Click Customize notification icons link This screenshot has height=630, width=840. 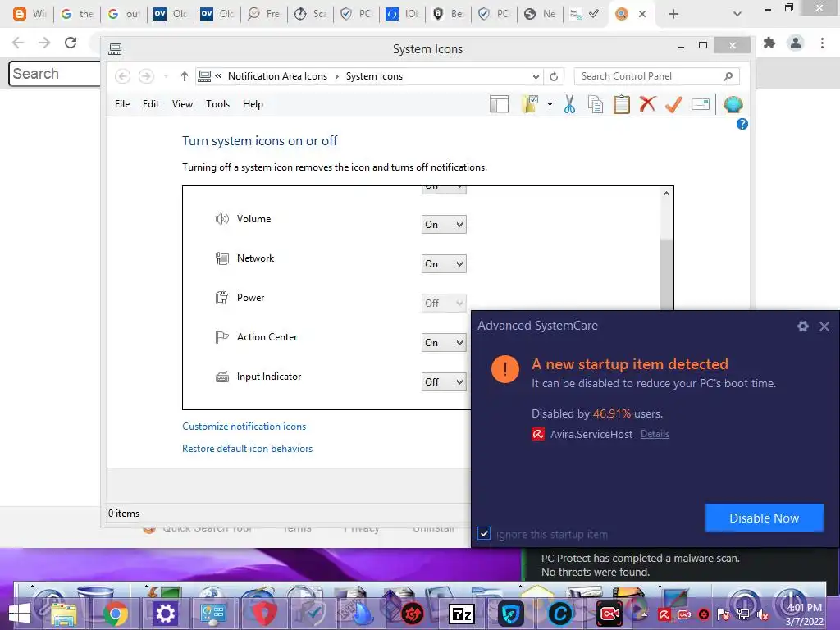click(x=244, y=427)
